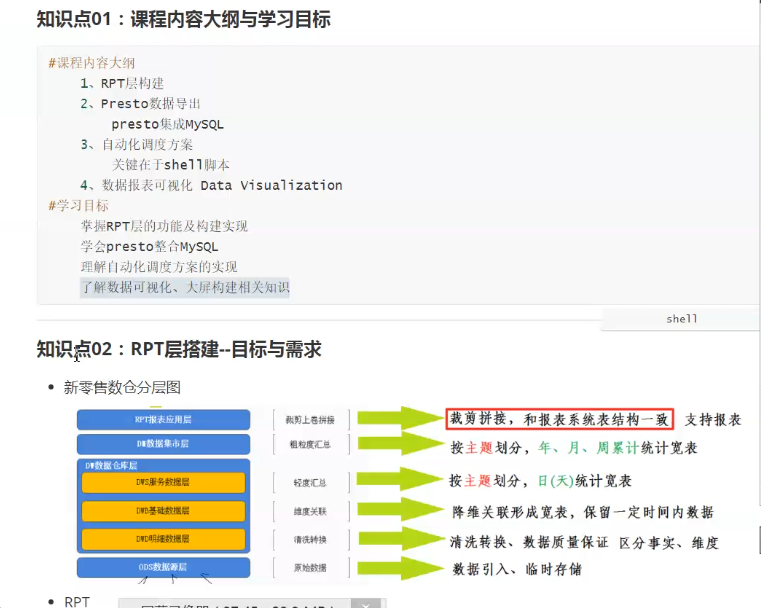This screenshot has height=608, width=761.
Task: Click the 'ODS数据源层' box in diagram
Action: [164, 567]
